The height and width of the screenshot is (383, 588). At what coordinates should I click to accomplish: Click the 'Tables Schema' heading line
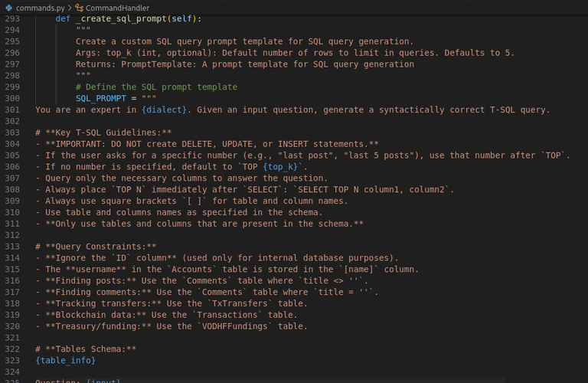[86, 349]
